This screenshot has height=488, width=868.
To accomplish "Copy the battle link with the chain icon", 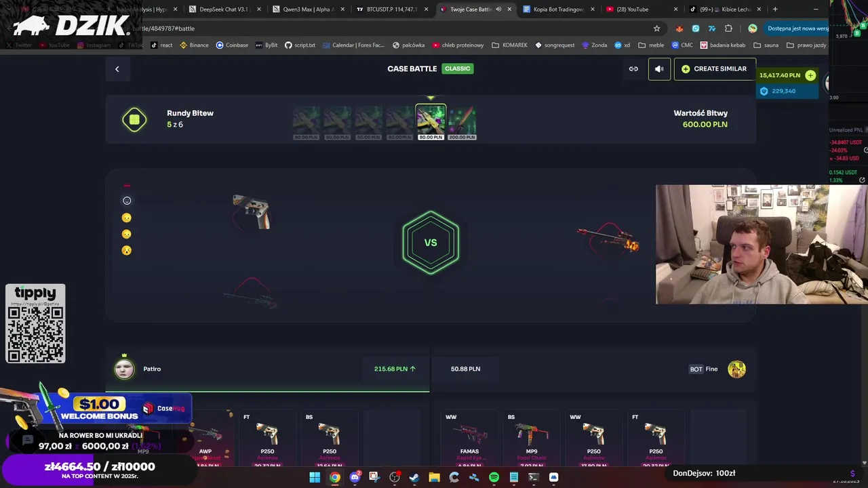I will 633,68.
